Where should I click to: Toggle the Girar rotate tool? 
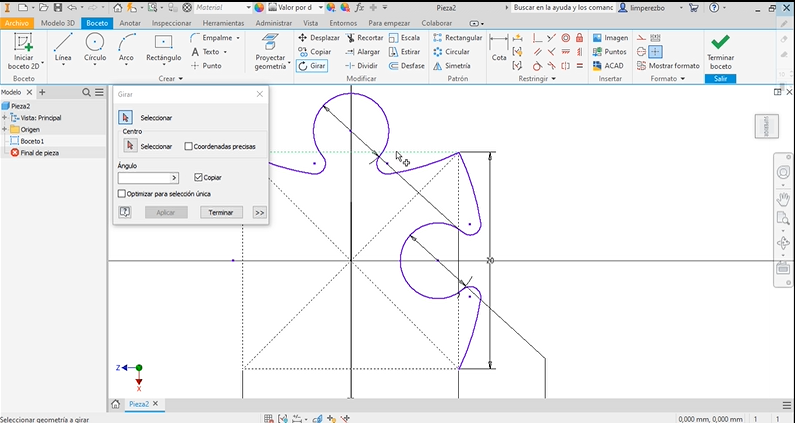tap(312, 66)
